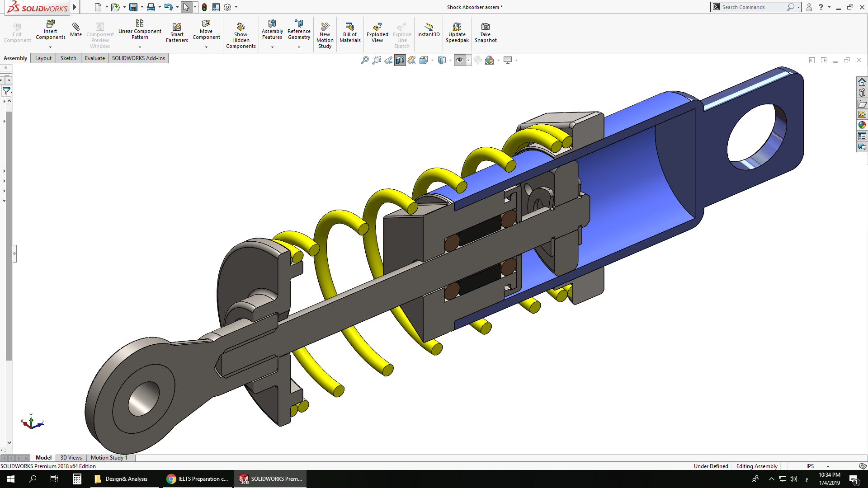The height and width of the screenshot is (488, 868).
Task: Toggle the Section View button
Action: tap(400, 60)
